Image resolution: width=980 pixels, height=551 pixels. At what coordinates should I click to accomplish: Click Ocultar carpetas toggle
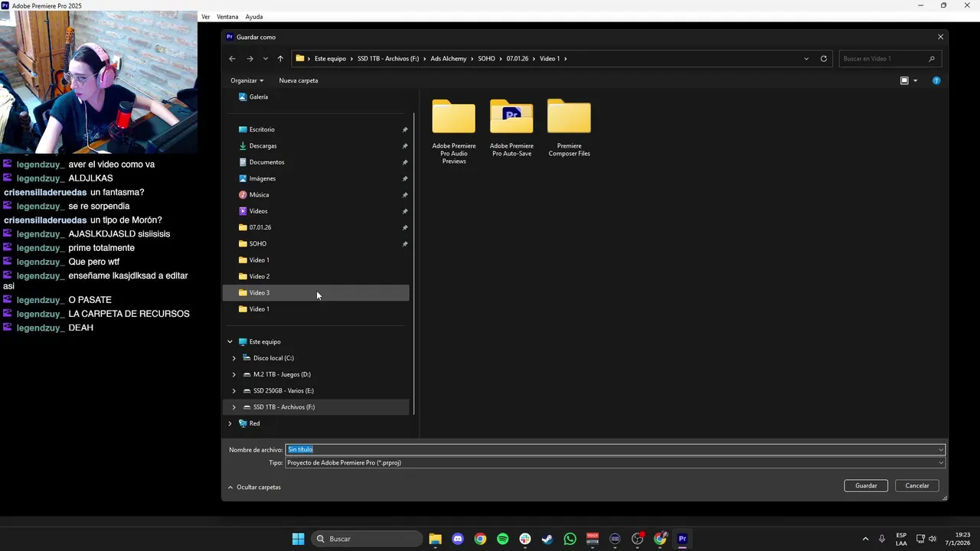tap(254, 487)
